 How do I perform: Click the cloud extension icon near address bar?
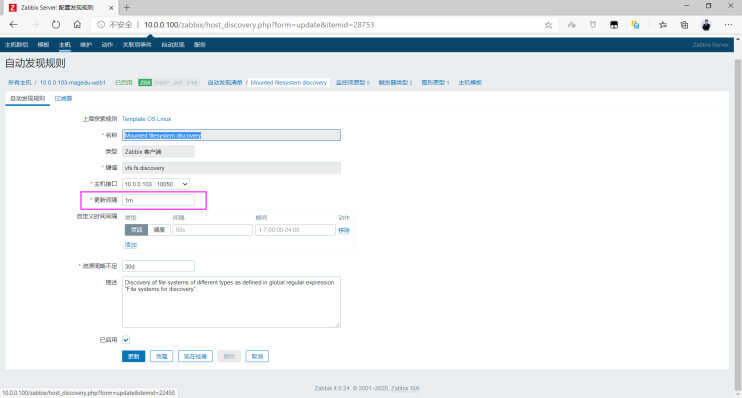click(x=572, y=25)
